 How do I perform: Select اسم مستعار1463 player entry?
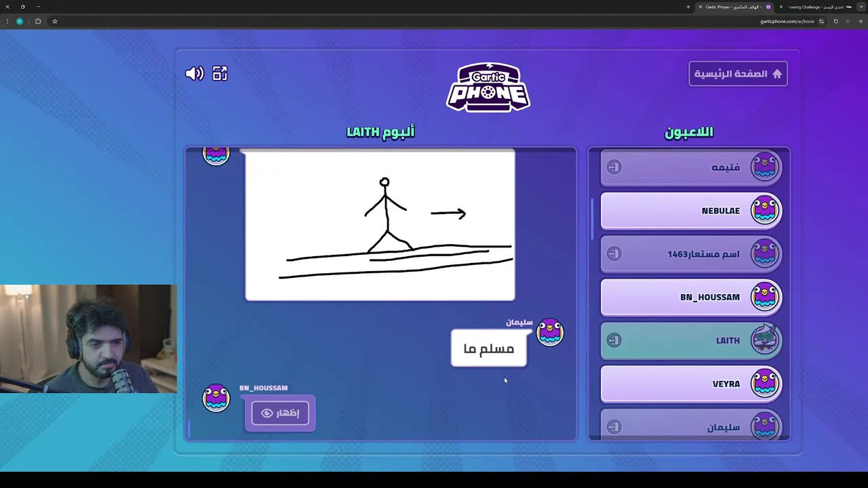click(691, 254)
